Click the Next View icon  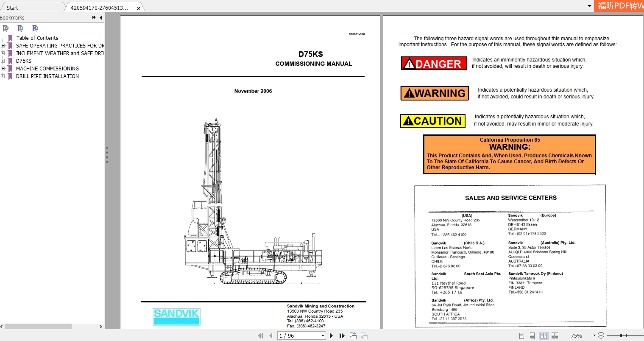(x=364, y=335)
